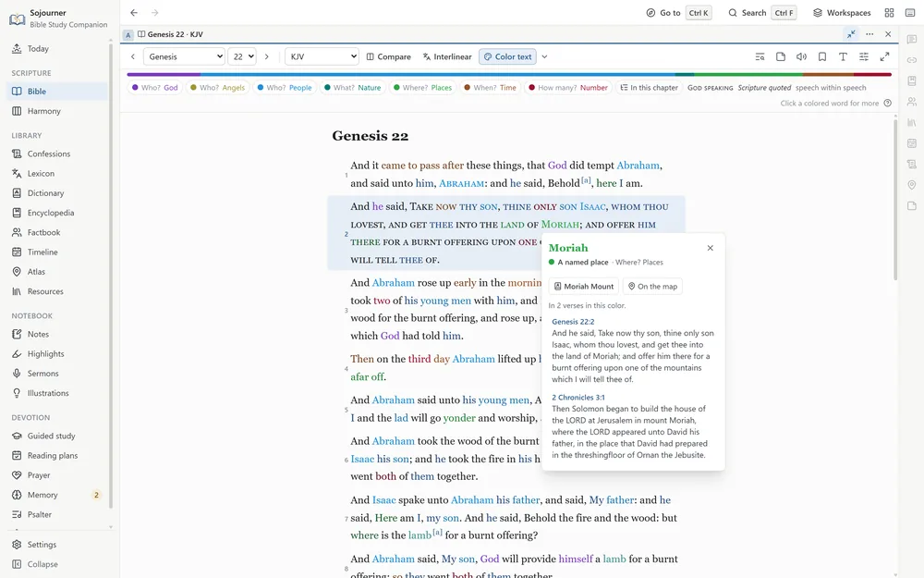Toggle the Who? People color filter

point(285,87)
